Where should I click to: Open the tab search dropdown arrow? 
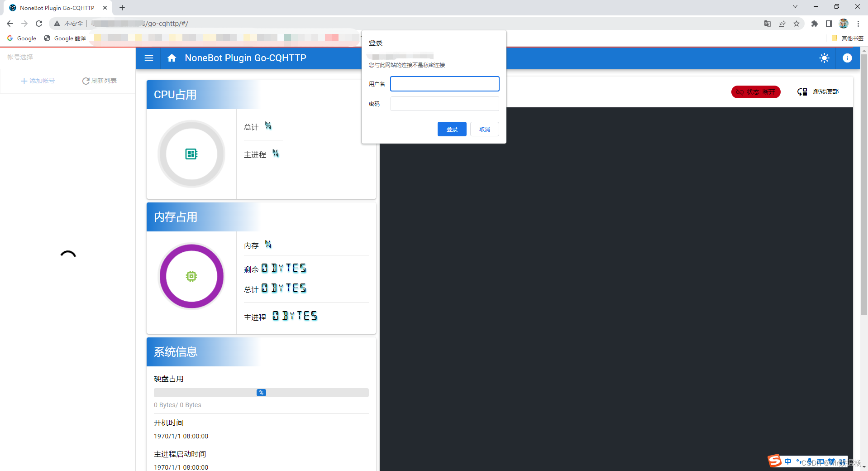(x=795, y=6)
